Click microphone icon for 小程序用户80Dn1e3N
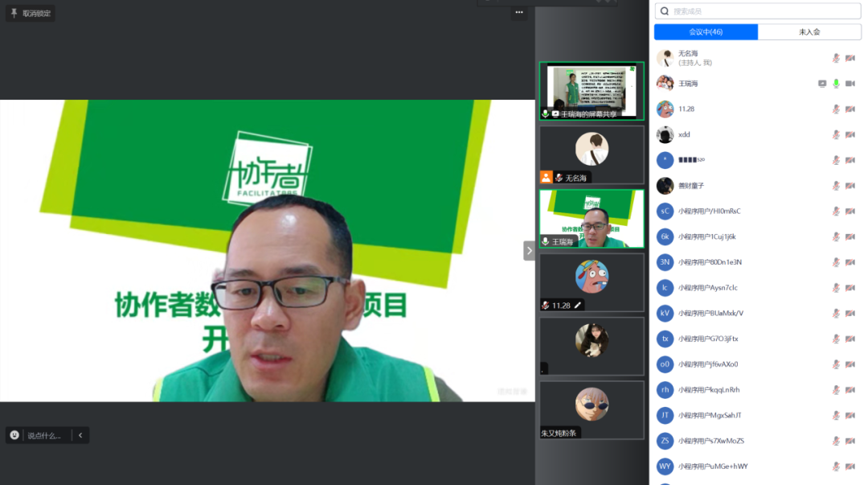868x485 pixels. [x=836, y=262]
